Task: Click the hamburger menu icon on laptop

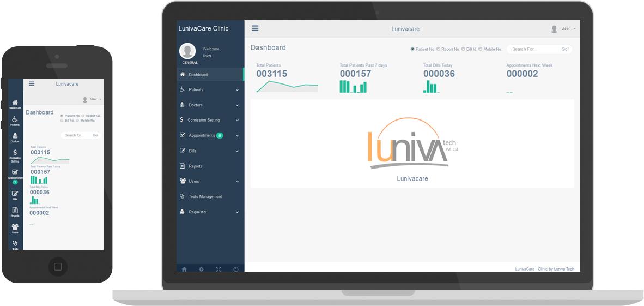Action: point(255,28)
